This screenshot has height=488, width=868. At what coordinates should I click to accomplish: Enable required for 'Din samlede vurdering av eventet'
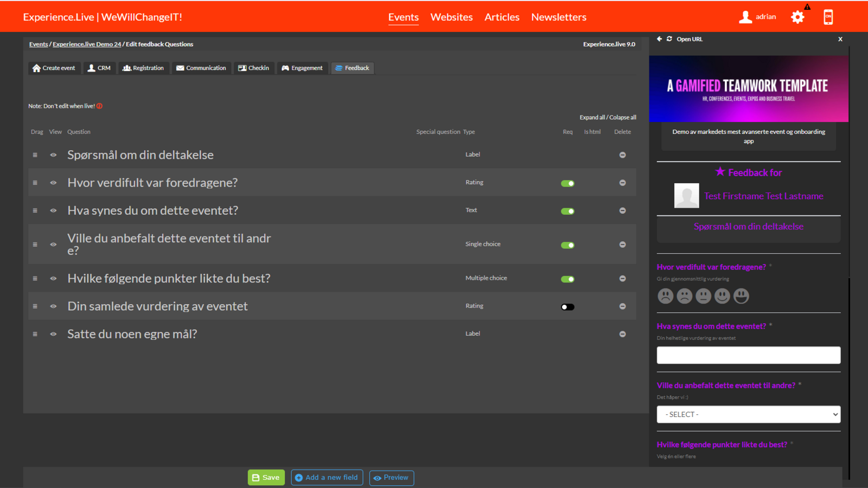click(x=567, y=307)
